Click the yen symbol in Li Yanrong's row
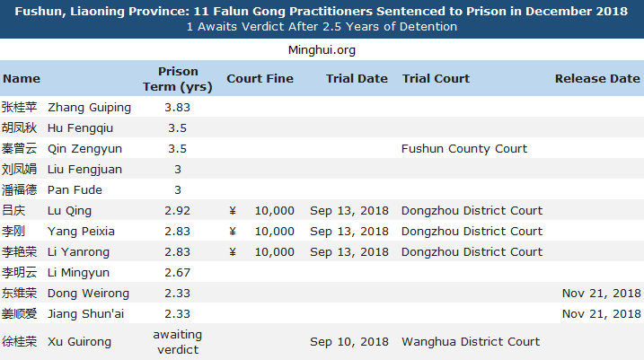The height and width of the screenshot is (360, 644). [233, 251]
